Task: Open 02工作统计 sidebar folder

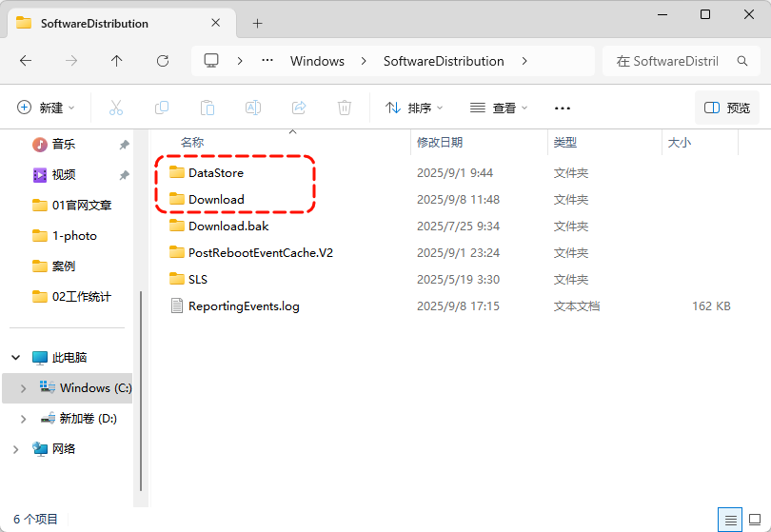Action: click(x=71, y=297)
